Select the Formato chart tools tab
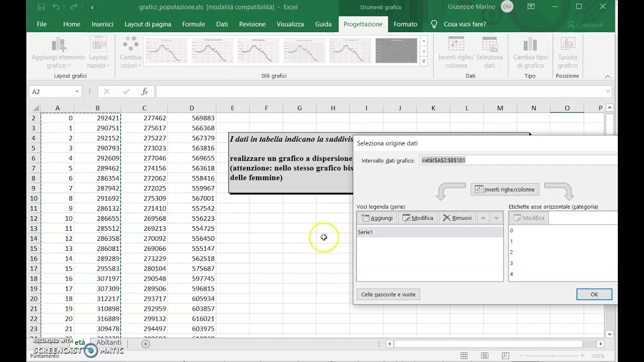644x362 pixels. coord(406,24)
